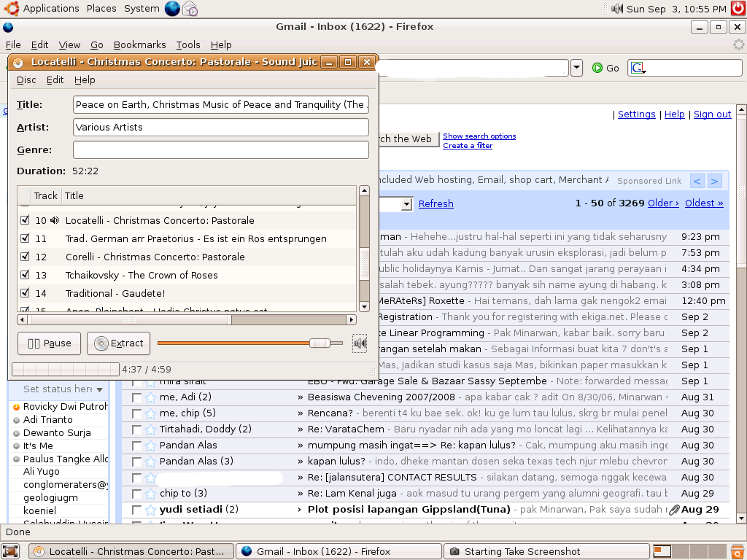Viewport: 747px width, 560px height.
Task: Click the show desktop icon in bottom panel
Action: click(10, 551)
